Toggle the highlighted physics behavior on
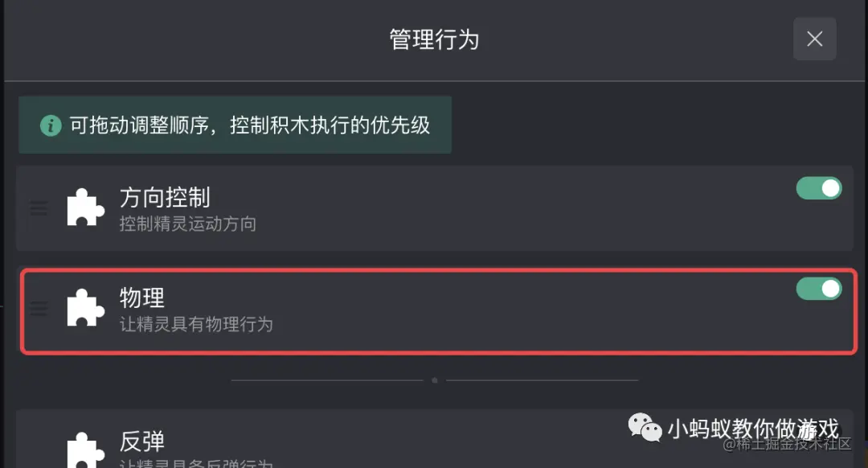Image resolution: width=868 pixels, height=468 pixels. (819, 288)
